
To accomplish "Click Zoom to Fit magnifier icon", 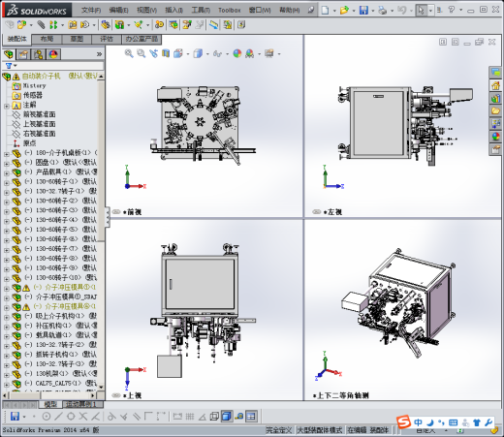I will [x=129, y=53].
